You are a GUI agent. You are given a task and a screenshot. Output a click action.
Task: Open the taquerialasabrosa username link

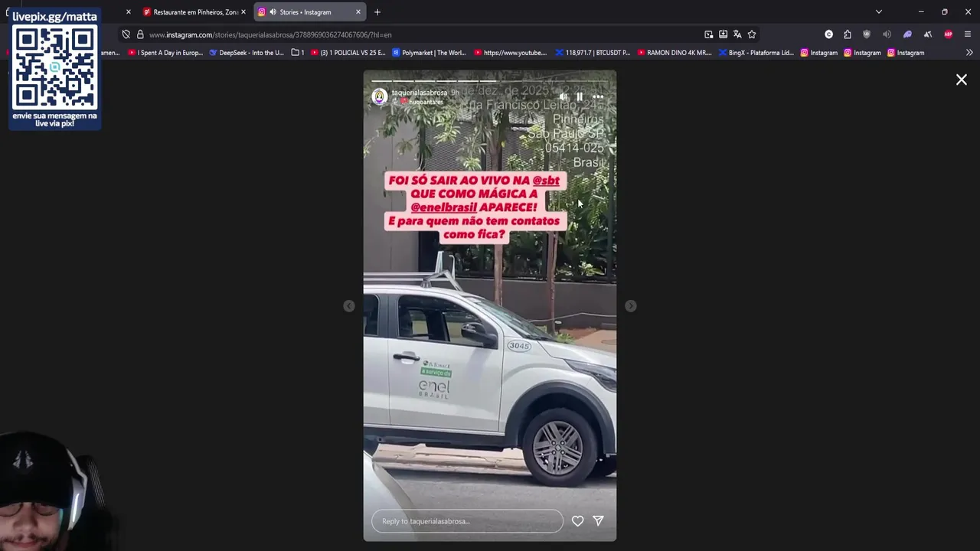point(420,93)
